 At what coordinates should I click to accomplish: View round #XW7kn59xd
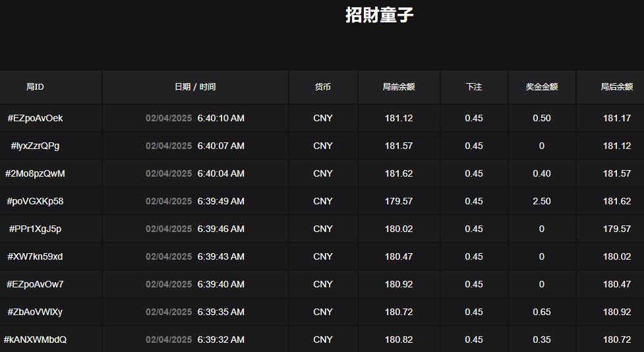coord(35,257)
